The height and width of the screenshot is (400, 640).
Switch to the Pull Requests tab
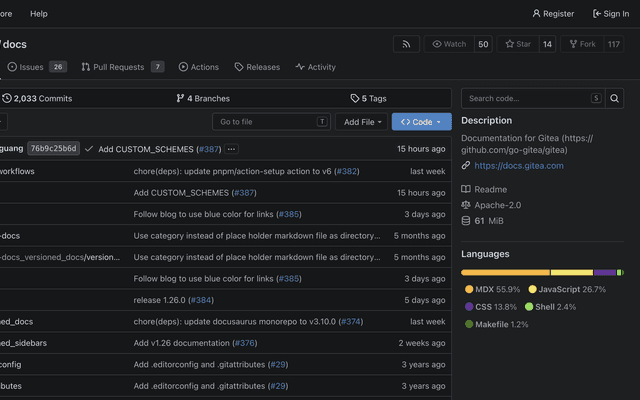[122, 67]
